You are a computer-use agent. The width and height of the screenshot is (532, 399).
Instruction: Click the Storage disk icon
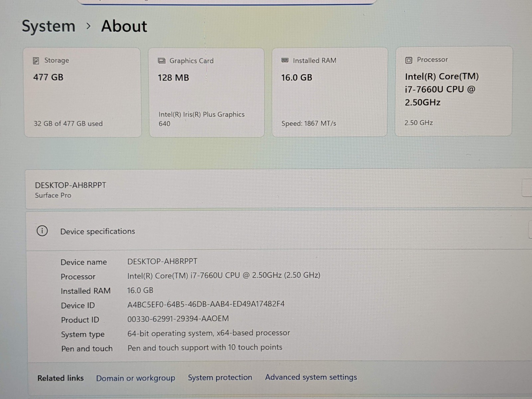click(x=36, y=61)
